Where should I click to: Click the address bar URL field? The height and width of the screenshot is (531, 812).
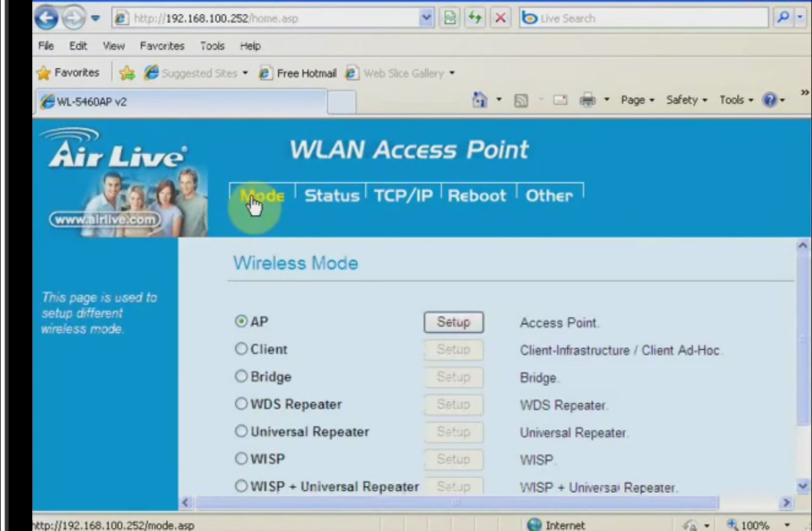click(x=268, y=18)
